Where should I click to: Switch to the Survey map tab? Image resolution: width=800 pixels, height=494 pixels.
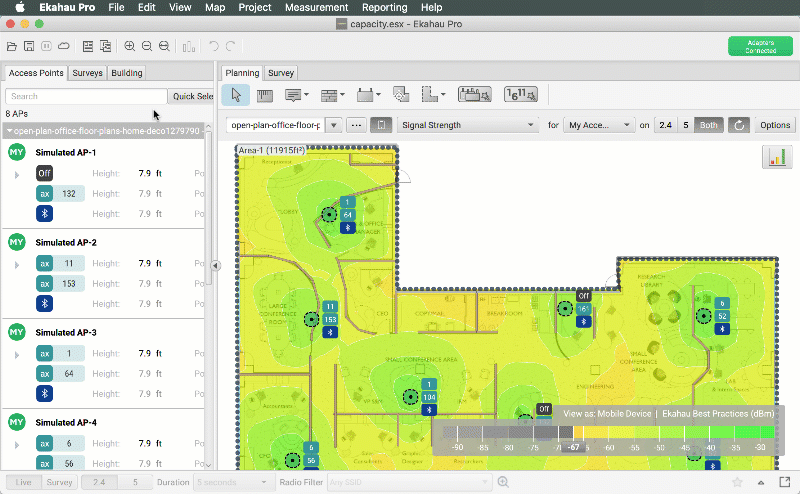pos(281,73)
